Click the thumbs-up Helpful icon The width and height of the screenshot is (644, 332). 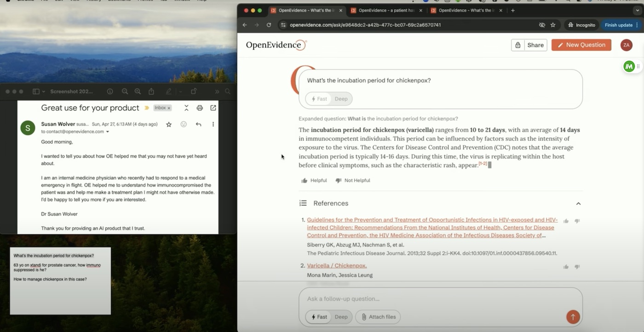click(x=304, y=181)
